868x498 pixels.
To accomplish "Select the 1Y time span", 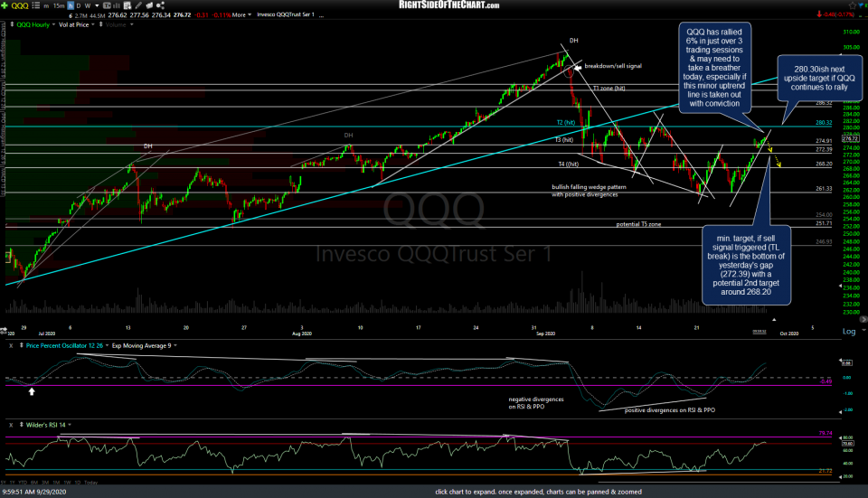I will pyautogui.click(x=13, y=483).
